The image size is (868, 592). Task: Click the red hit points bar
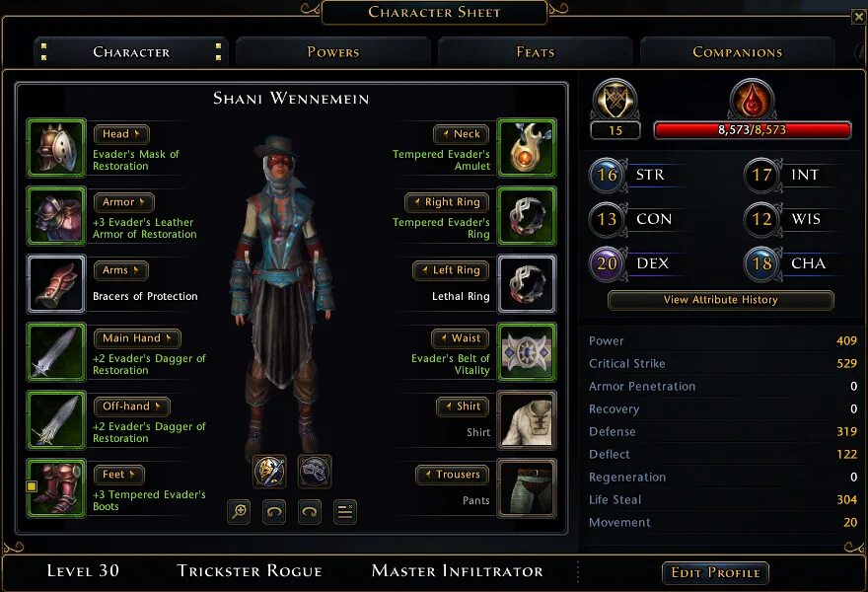(753, 130)
